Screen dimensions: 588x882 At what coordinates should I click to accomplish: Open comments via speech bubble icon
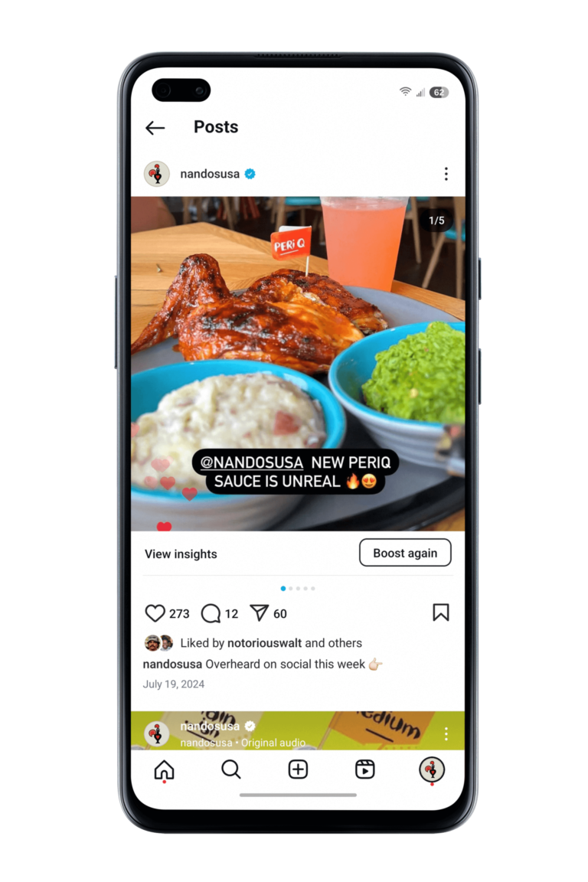coord(211,613)
